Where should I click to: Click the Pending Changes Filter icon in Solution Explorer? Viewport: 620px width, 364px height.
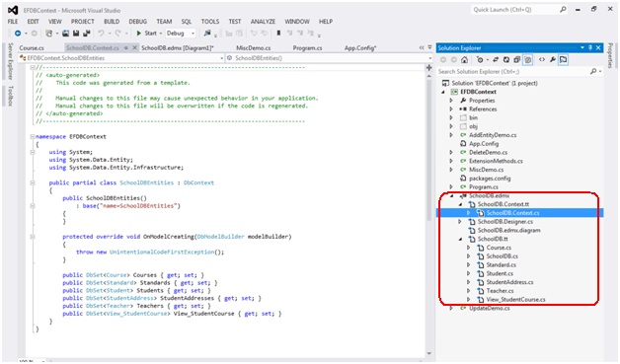point(480,59)
